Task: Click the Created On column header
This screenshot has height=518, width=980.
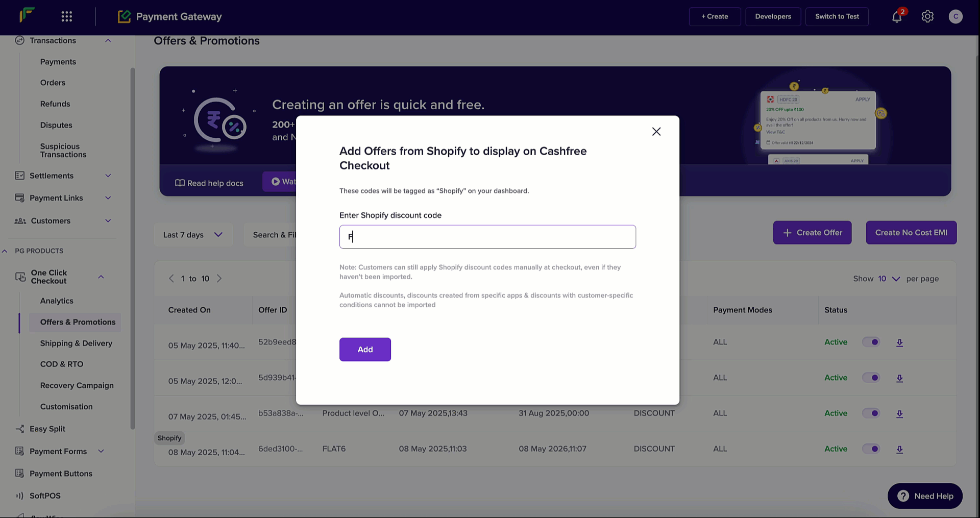Action: click(x=189, y=310)
